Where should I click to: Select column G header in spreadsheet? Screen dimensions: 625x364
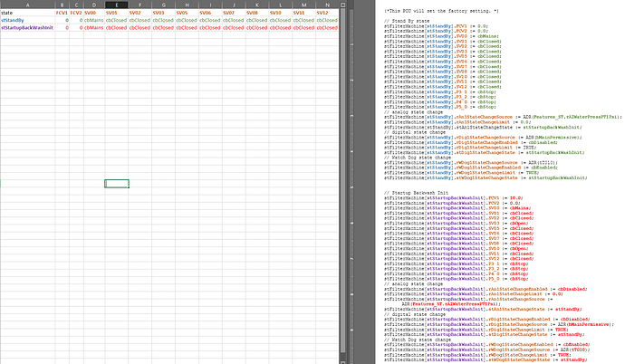[163, 5]
